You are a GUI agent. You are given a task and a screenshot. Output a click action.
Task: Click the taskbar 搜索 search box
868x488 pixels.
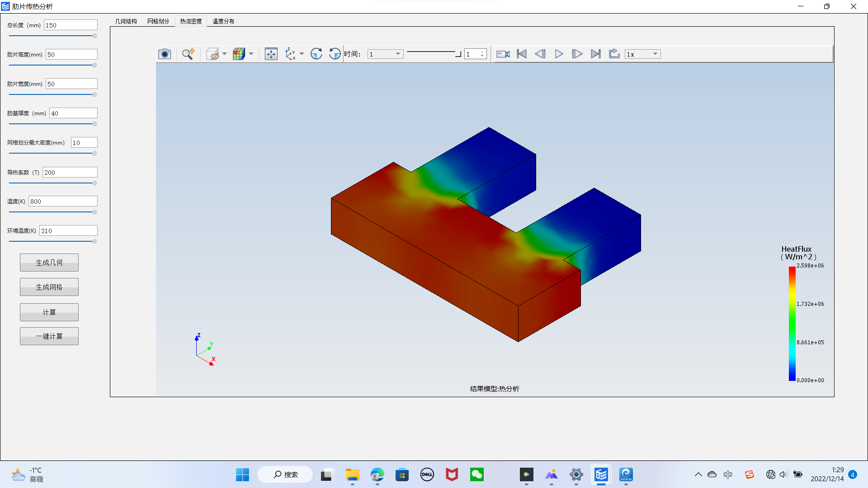[x=285, y=474]
